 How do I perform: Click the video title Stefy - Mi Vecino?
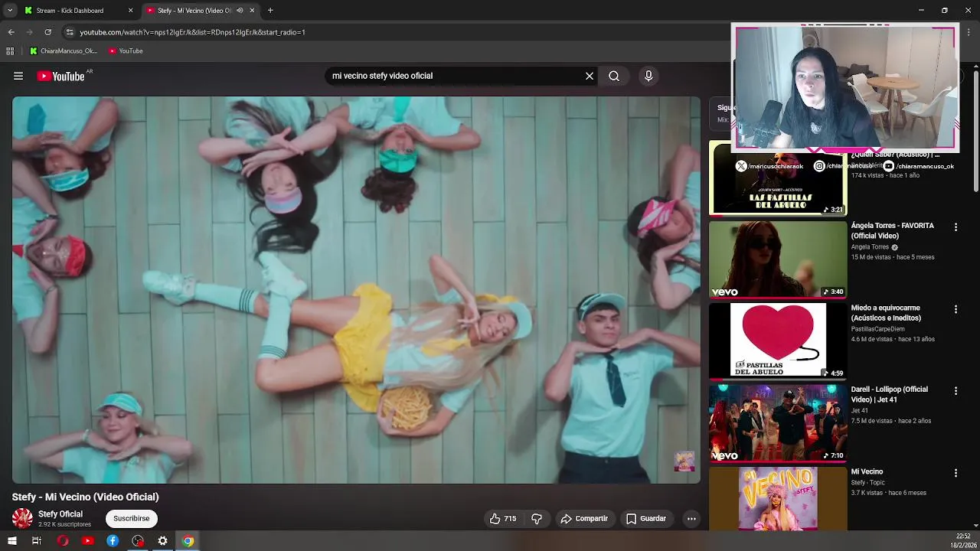pyautogui.click(x=86, y=497)
